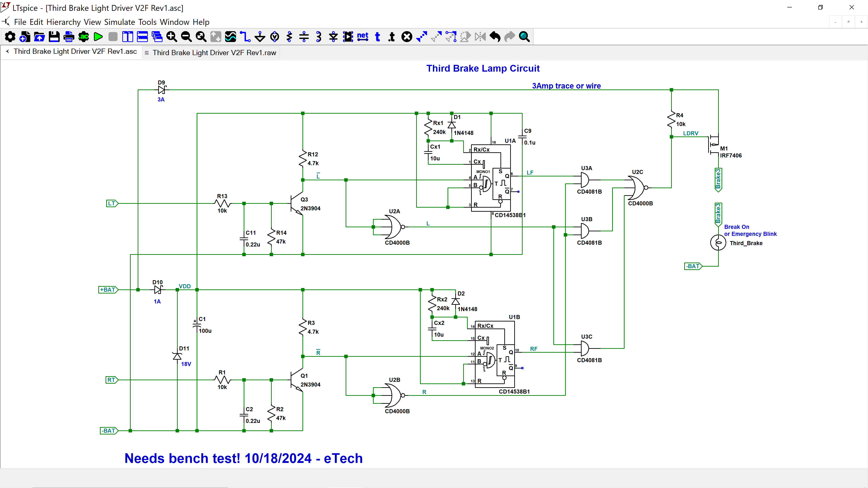
Task: Zoom to fit the schematic
Action: coord(201,37)
